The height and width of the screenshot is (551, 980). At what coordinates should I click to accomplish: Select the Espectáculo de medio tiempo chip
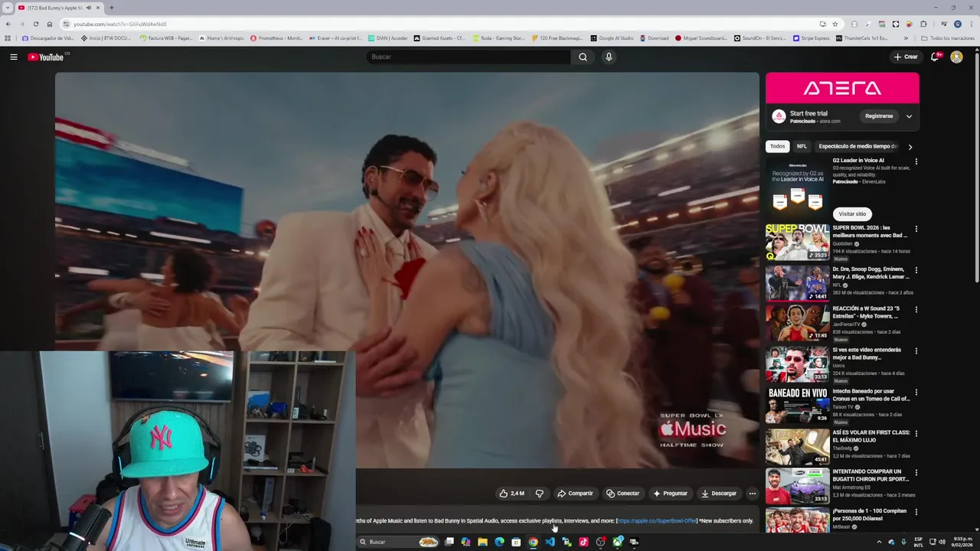[x=857, y=146]
